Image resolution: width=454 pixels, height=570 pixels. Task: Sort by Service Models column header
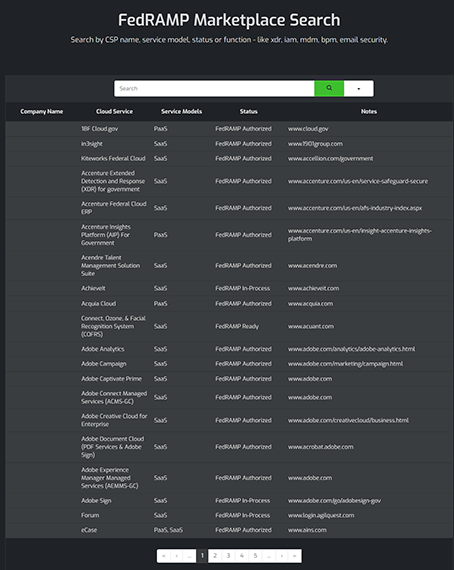(181, 111)
